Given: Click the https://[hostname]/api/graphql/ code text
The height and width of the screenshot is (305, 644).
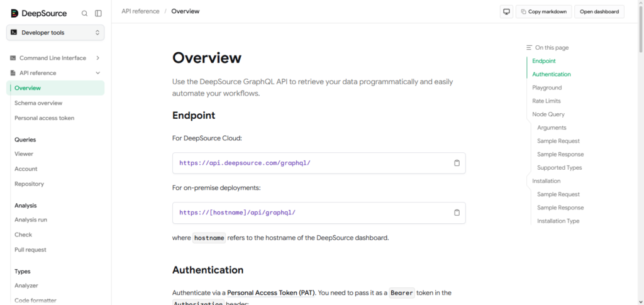Looking at the screenshot, I should coord(237,213).
